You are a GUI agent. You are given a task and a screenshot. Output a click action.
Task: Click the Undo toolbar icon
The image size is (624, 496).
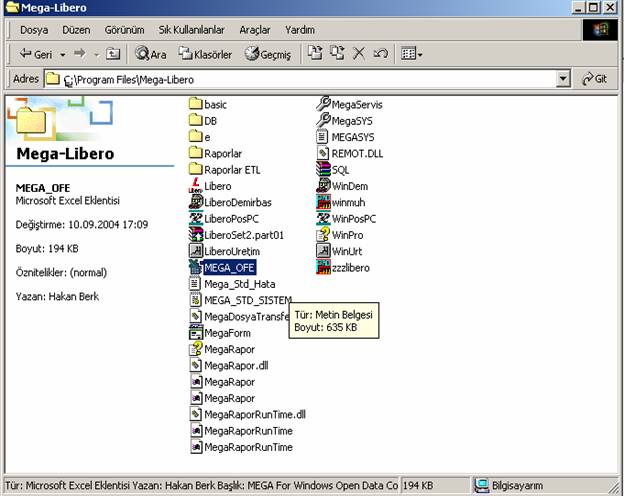pos(380,53)
